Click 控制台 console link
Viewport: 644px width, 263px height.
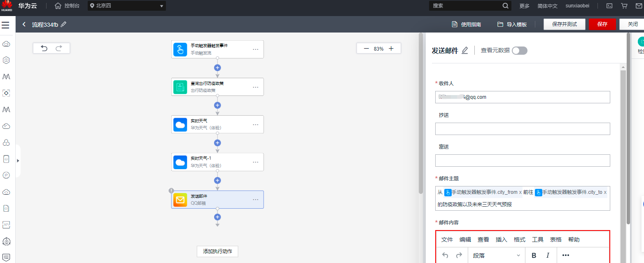click(72, 6)
